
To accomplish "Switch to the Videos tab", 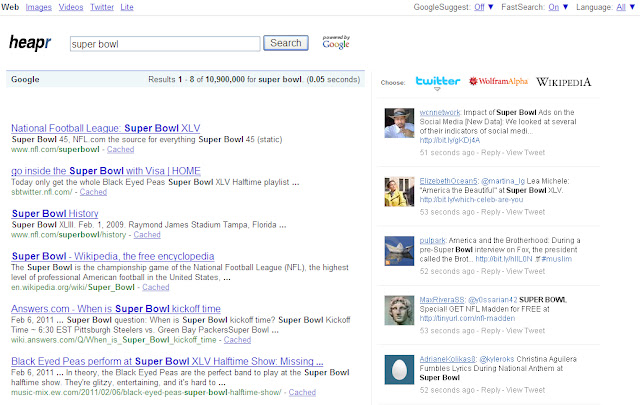I will 71,7.
